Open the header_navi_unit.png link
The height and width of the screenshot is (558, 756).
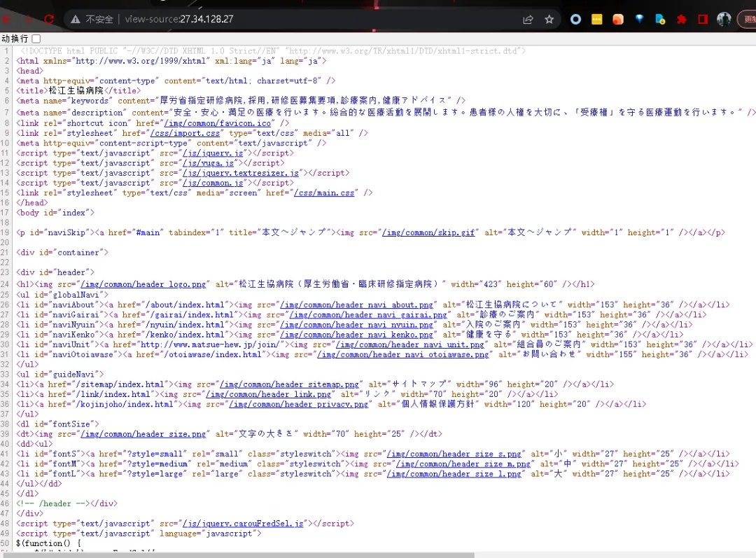pos(409,344)
